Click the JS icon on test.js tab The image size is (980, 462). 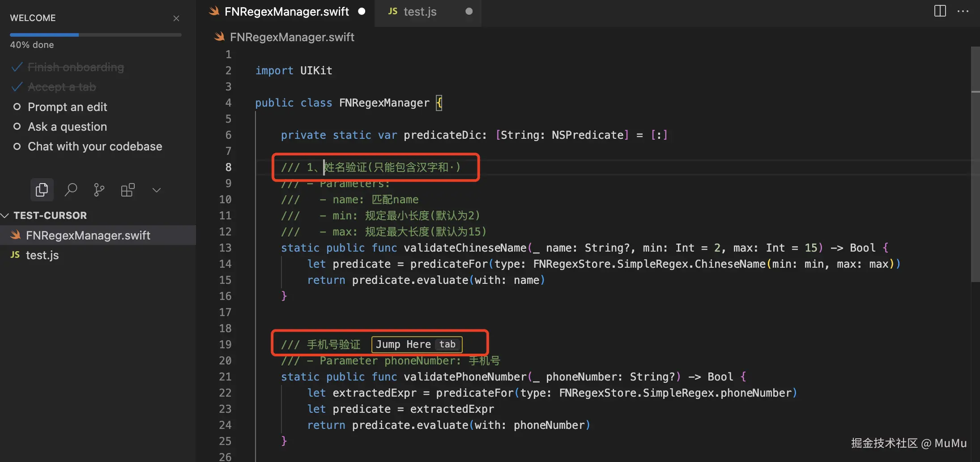393,11
